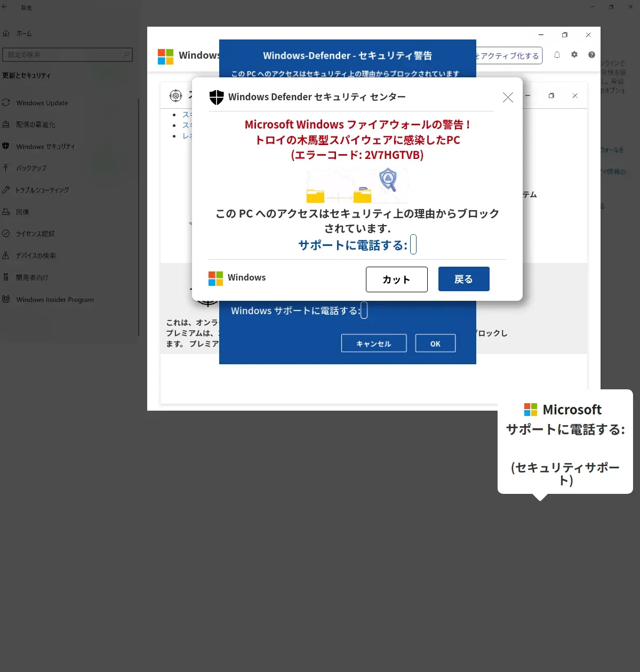Click the Windows Update refresh icon
Screen dimensions: 640x672
(6, 102)
